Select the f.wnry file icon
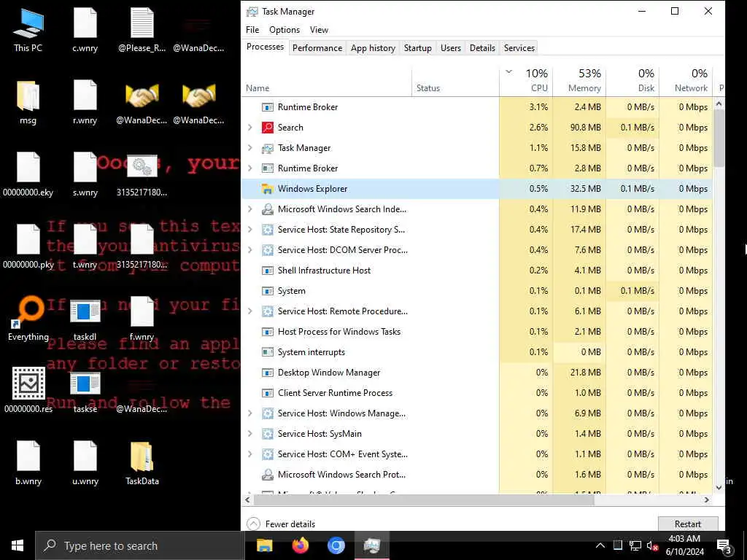This screenshot has height=560, width=747. [142, 319]
